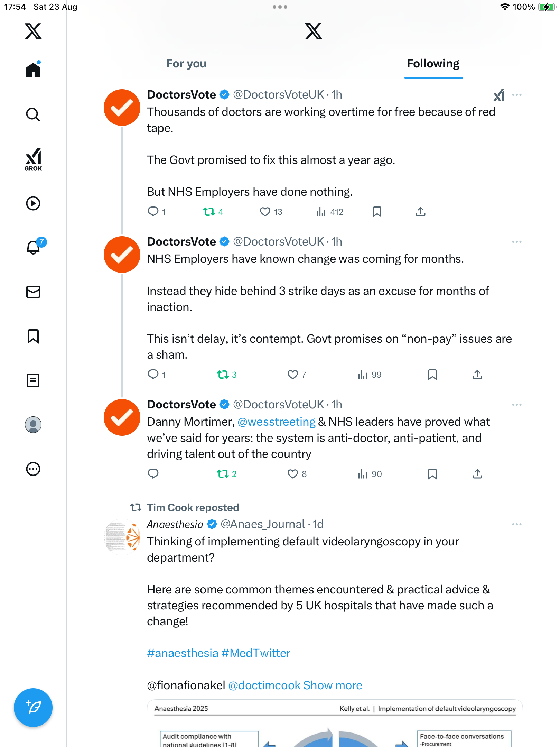Open direct messages envelope icon
The height and width of the screenshot is (747, 560).
[x=33, y=292]
